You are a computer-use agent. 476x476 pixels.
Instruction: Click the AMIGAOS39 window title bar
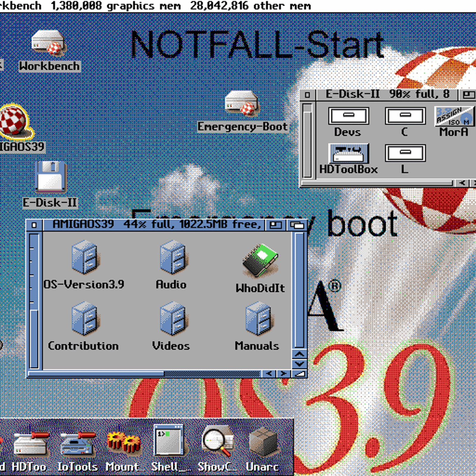click(155, 225)
